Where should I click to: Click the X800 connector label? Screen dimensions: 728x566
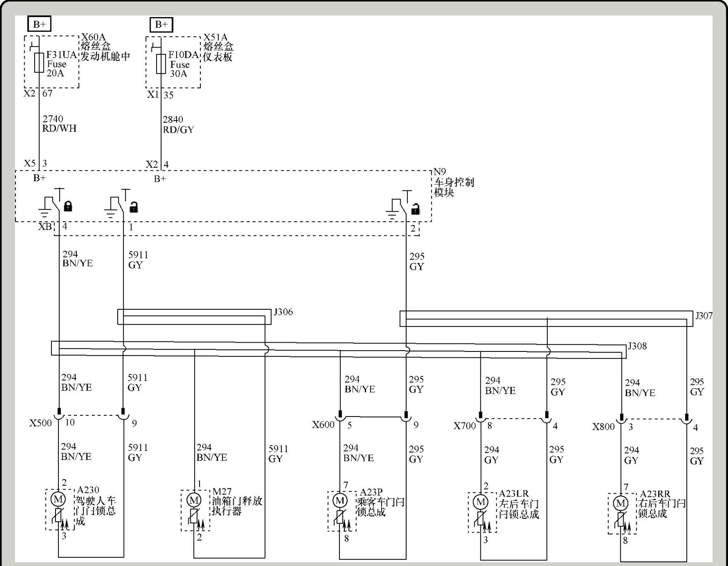click(x=604, y=427)
